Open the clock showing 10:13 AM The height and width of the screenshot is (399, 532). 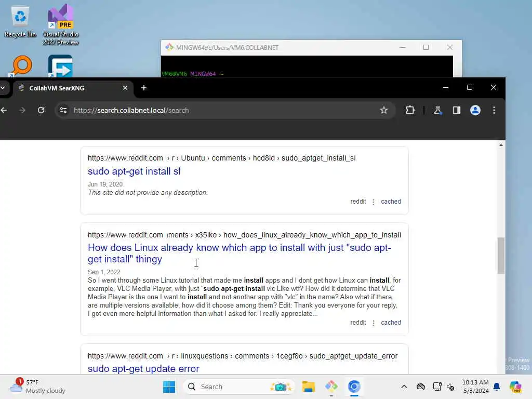[476, 387]
